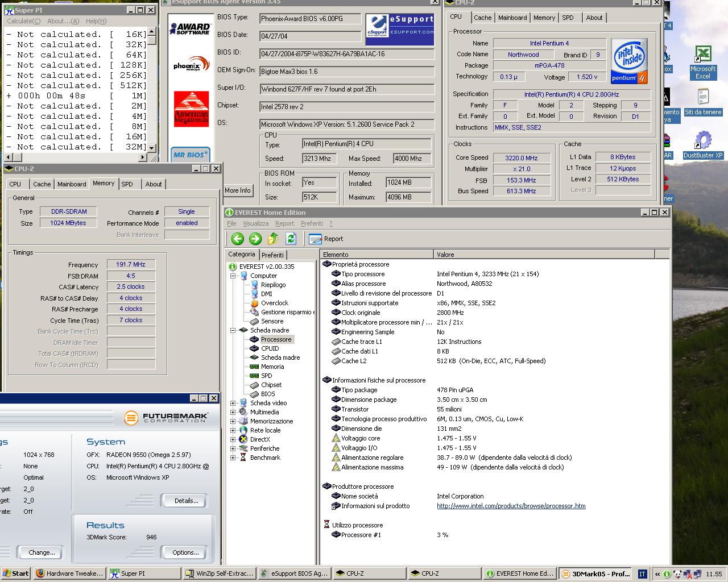The width and height of the screenshot is (728, 582).
Task: Select the Riepilogo tree item
Action: (x=273, y=285)
